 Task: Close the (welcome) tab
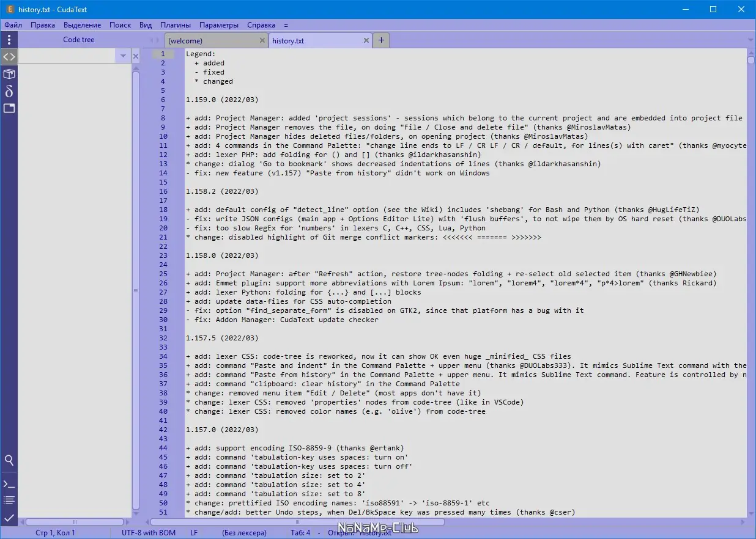(262, 40)
